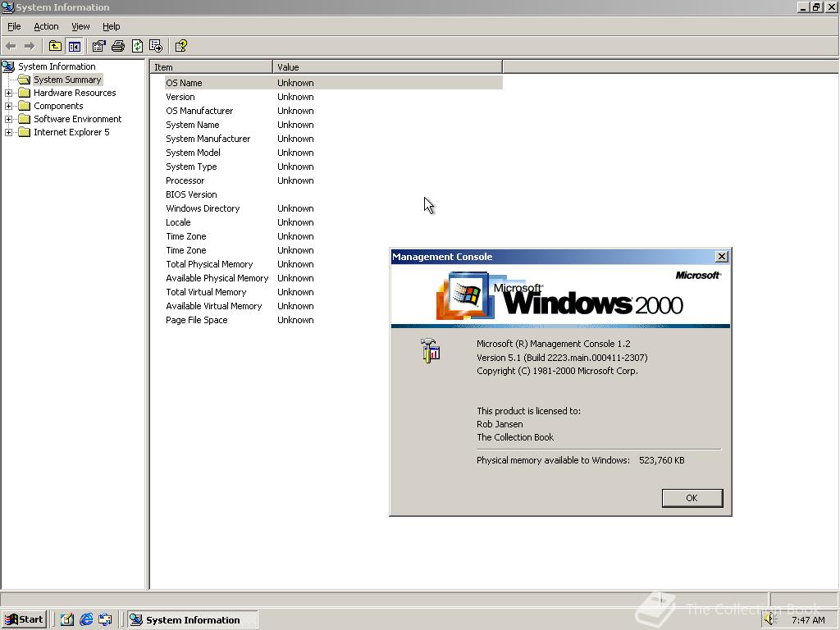The image size is (840, 630).
Task: Click the Back arrow in the toolbar
Action: [11, 46]
